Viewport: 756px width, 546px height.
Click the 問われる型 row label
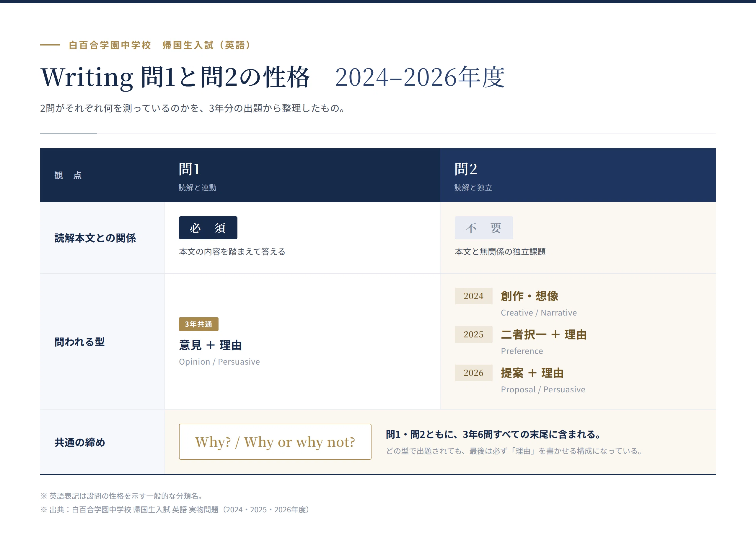[79, 342]
